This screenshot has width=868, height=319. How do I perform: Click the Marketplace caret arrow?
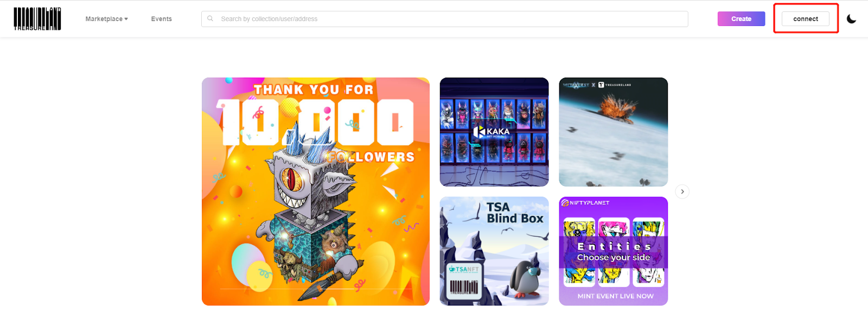pos(126,19)
